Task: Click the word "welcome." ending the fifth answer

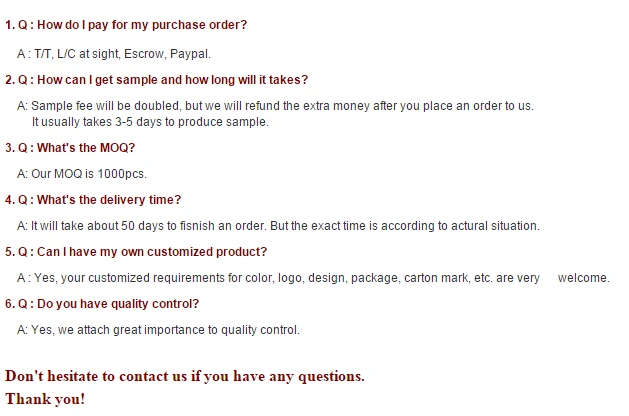Action: 583,278
